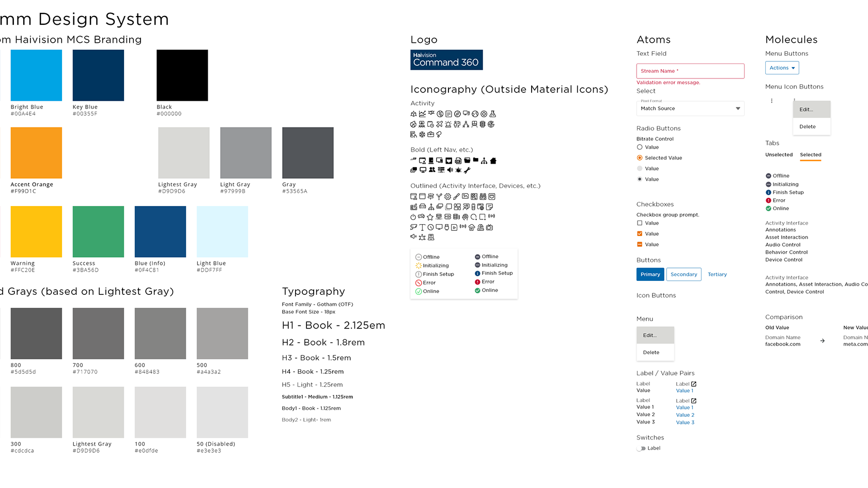Click the facebook.com old value text
The image size is (868, 488).
click(x=783, y=344)
